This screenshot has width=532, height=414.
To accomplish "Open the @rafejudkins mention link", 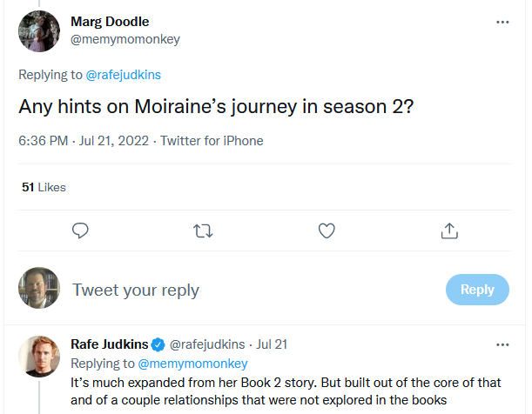I will pos(124,75).
